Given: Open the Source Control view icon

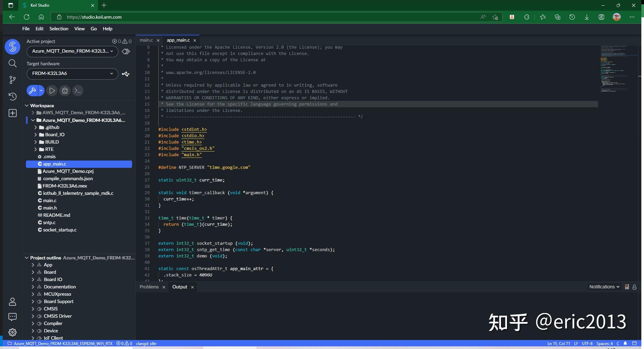Looking at the screenshot, I should point(12,80).
